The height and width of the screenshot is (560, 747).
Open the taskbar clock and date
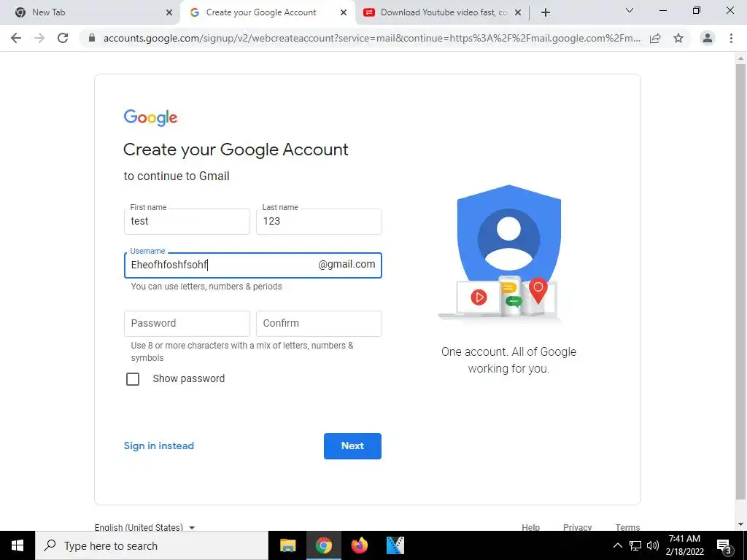pos(684,545)
